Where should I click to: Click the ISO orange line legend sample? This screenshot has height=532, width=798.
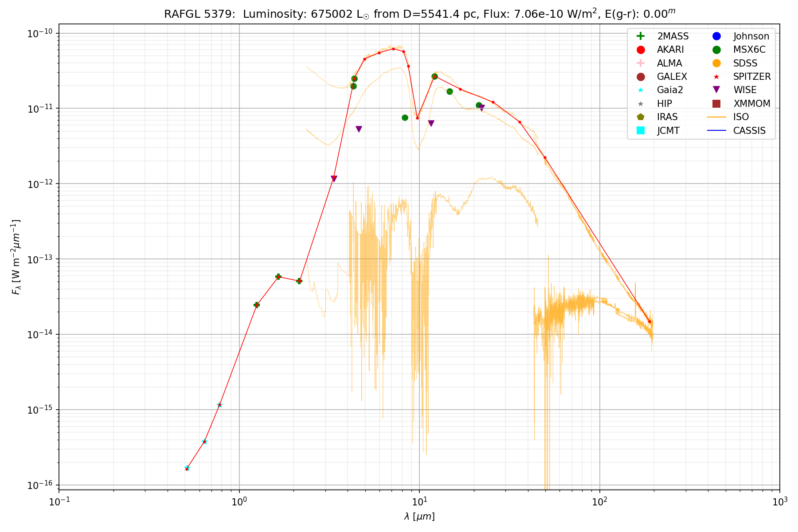(716, 117)
